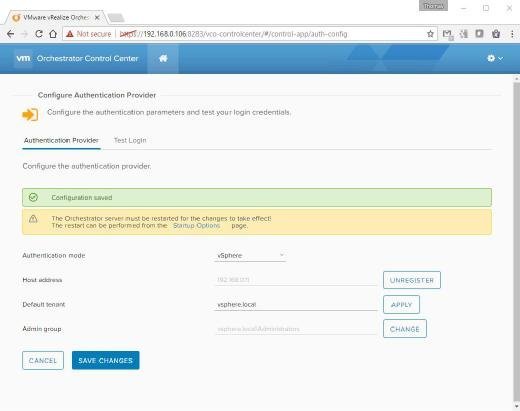
Task: Bookmark the page with the star icon
Action: point(430,34)
